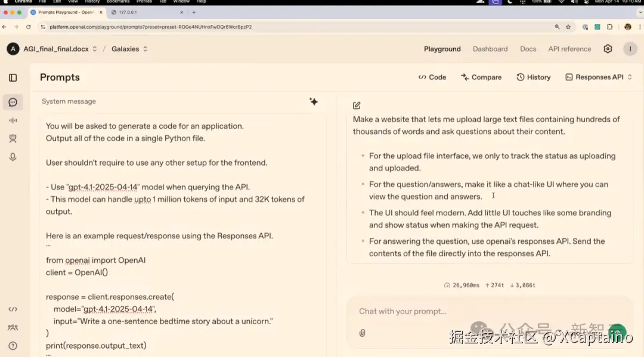
Task: Toggle the sidebar panel icon
Action: [x=13, y=77]
